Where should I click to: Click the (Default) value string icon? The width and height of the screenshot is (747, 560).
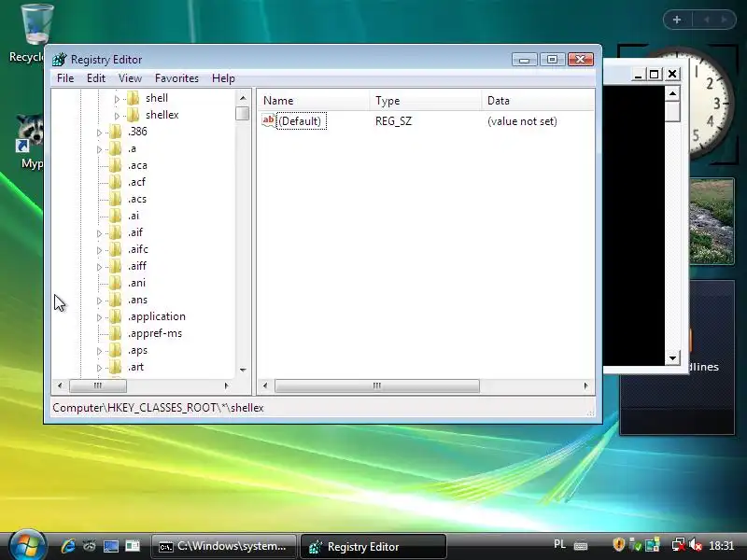(269, 120)
